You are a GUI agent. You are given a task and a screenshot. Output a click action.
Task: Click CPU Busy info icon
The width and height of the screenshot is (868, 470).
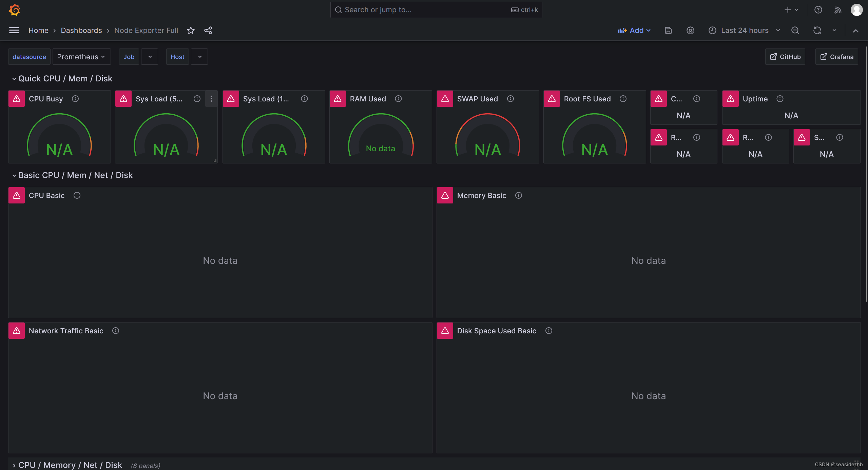click(x=75, y=99)
